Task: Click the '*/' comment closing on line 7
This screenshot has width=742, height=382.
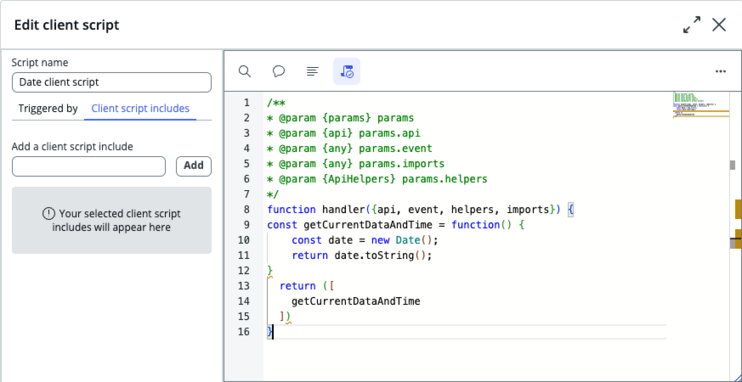Action: 273,194
